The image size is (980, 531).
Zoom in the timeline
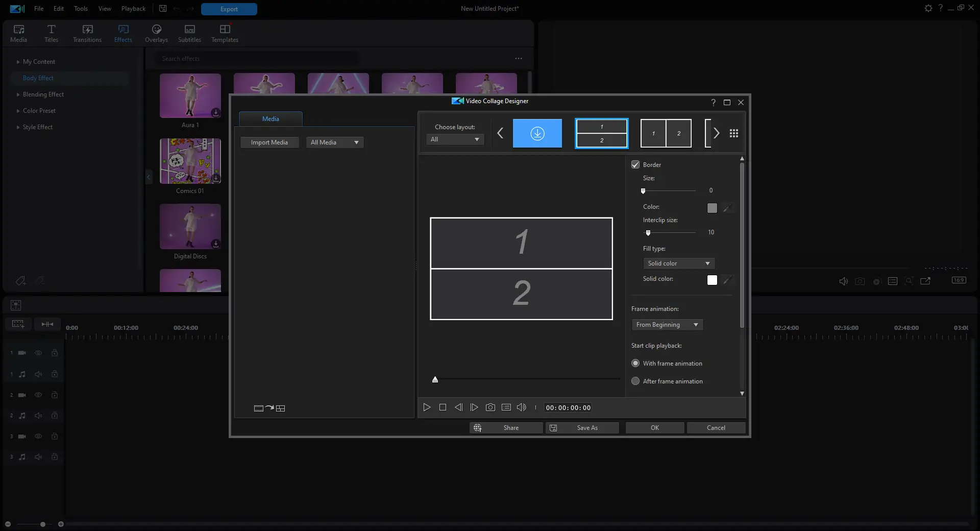point(61,524)
